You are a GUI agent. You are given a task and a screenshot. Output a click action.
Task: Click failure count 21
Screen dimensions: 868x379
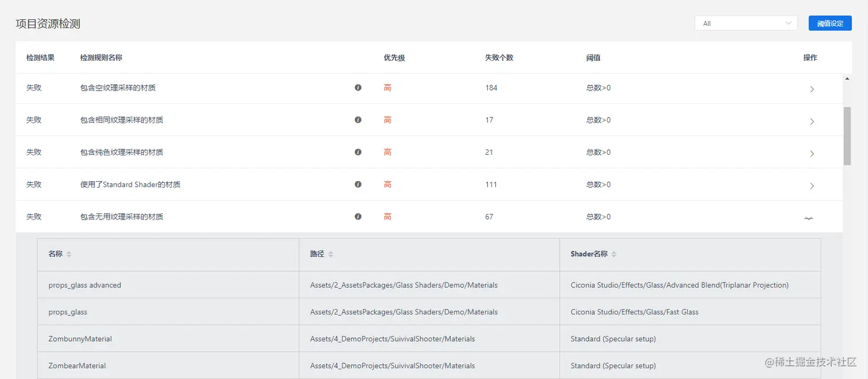click(x=489, y=152)
